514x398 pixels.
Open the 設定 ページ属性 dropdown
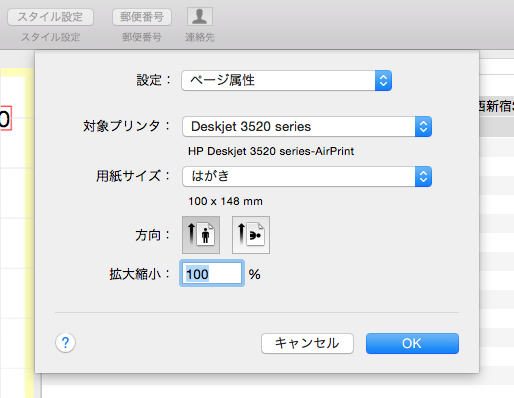(286, 80)
